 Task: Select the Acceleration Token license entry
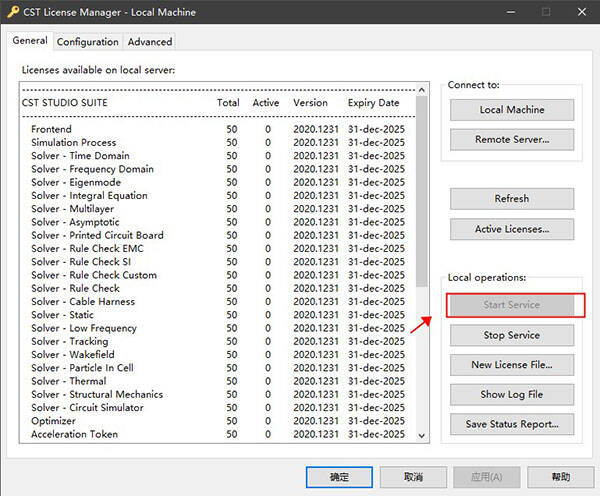click(74, 434)
